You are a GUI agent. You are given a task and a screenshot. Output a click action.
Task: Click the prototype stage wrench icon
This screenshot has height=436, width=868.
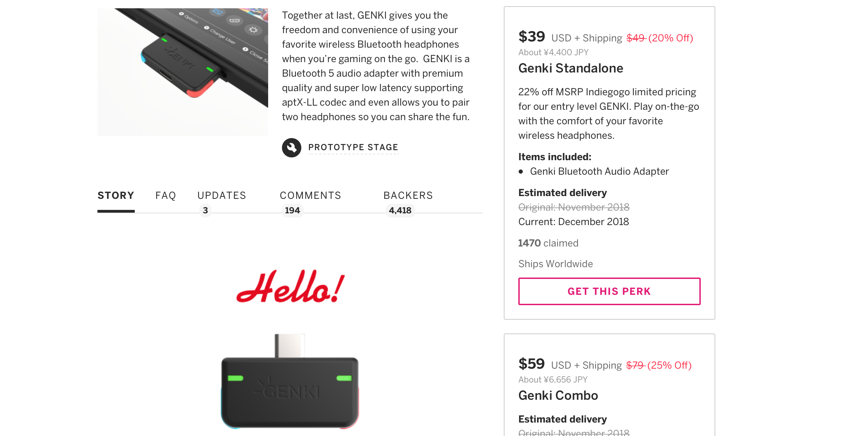point(291,148)
